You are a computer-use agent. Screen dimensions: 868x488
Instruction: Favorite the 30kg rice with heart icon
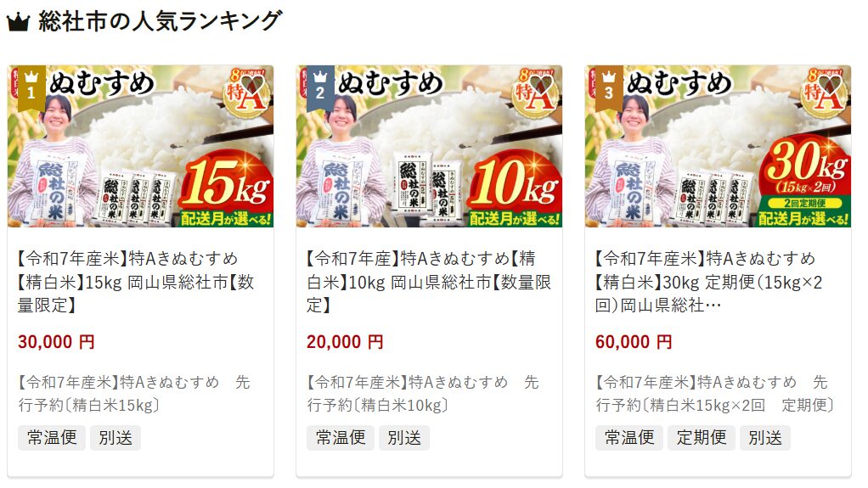click(831, 86)
